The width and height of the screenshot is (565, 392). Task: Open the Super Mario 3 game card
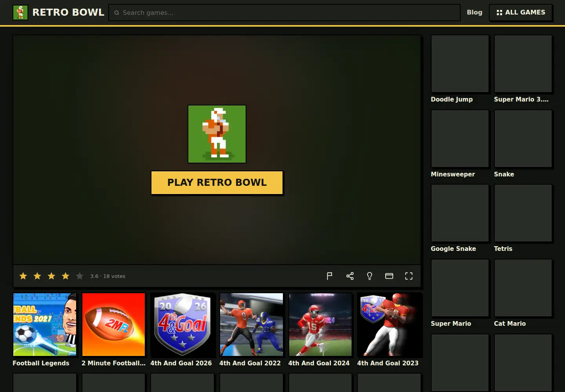coord(523,64)
